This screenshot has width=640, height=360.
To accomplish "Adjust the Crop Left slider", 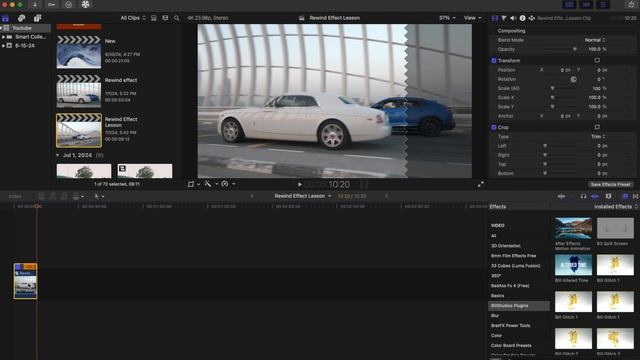I will pyautogui.click(x=560, y=146).
